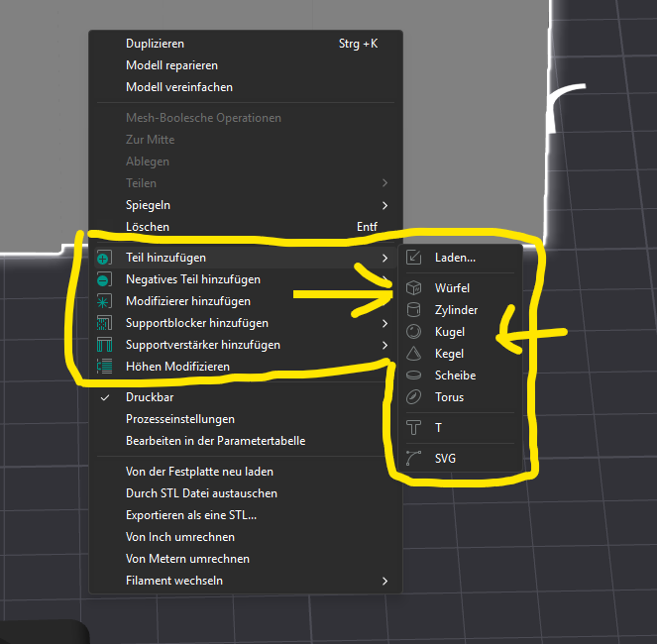The image size is (657, 644).
Task: Choose Exportieren als eine STL...
Action: click(246, 515)
